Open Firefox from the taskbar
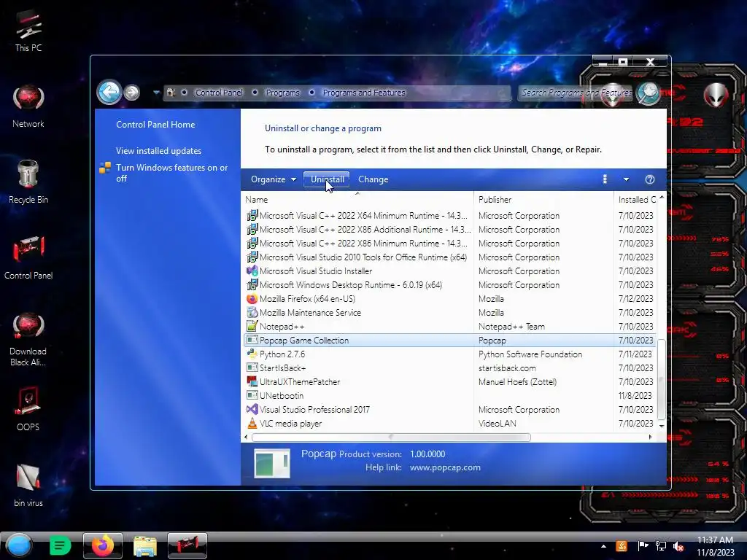The height and width of the screenshot is (560, 747). tap(102, 545)
